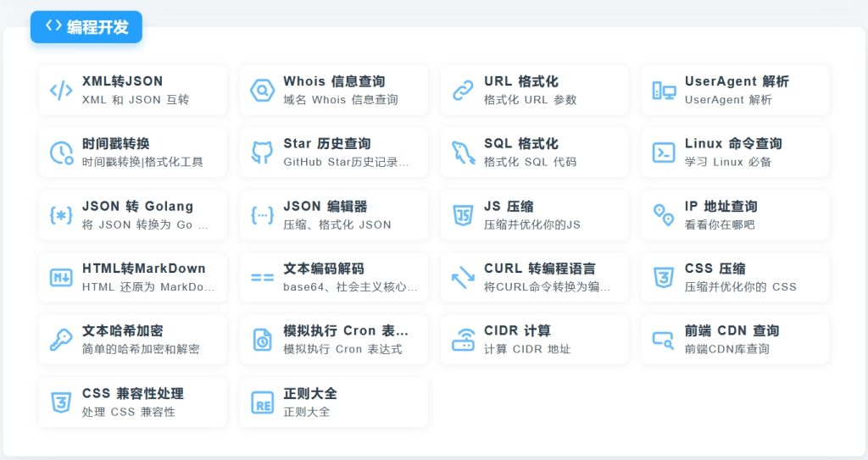This screenshot has width=868, height=460.
Task: Open the CIDR 计算 title link
Action: (x=517, y=331)
